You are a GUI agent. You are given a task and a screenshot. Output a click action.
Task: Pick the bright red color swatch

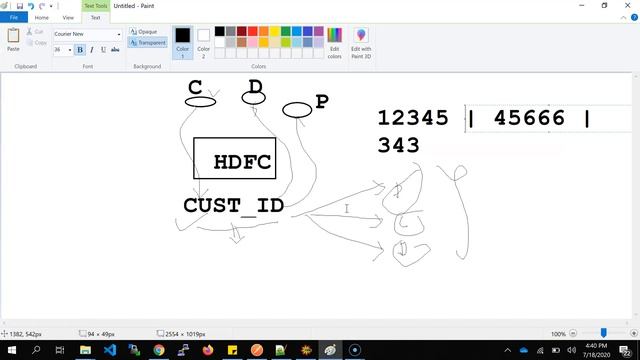[253, 31]
